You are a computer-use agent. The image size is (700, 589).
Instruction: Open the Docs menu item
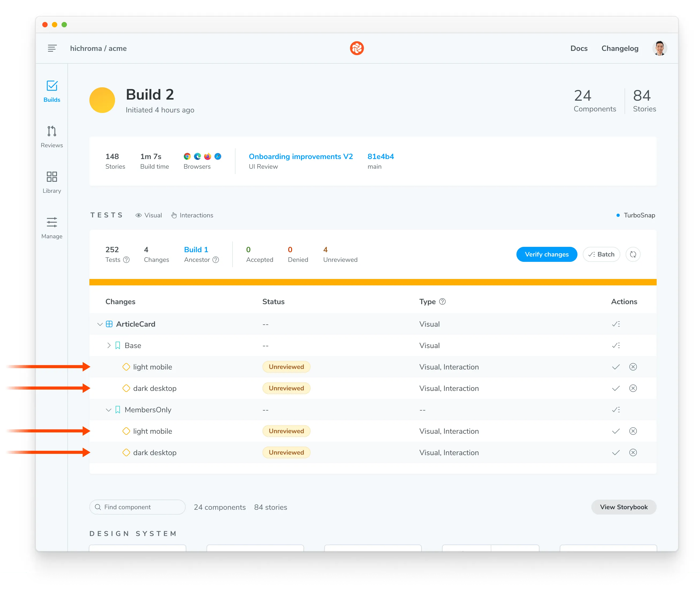pyautogui.click(x=579, y=48)
